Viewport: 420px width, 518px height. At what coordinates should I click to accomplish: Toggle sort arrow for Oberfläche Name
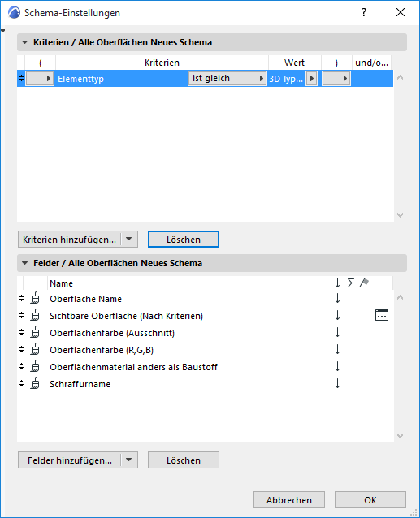pyautogui.click(x=337, y=298)
